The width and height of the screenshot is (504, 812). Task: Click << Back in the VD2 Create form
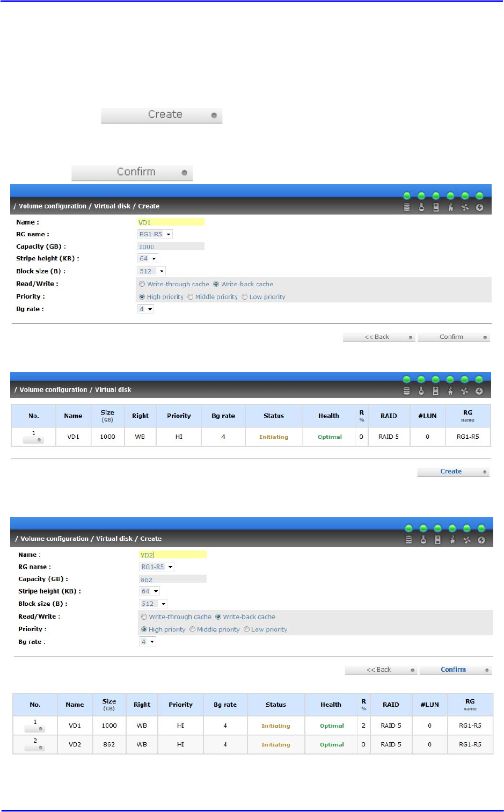[381, 670]
